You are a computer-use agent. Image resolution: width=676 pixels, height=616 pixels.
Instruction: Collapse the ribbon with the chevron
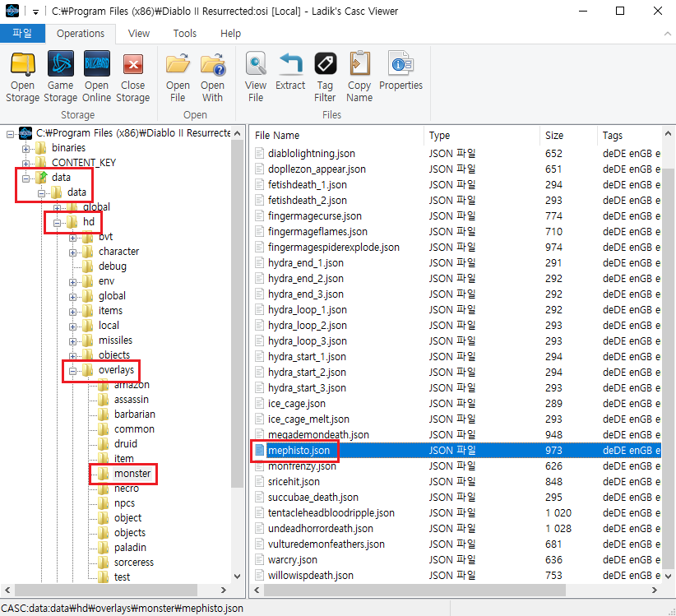pos(668,34)
